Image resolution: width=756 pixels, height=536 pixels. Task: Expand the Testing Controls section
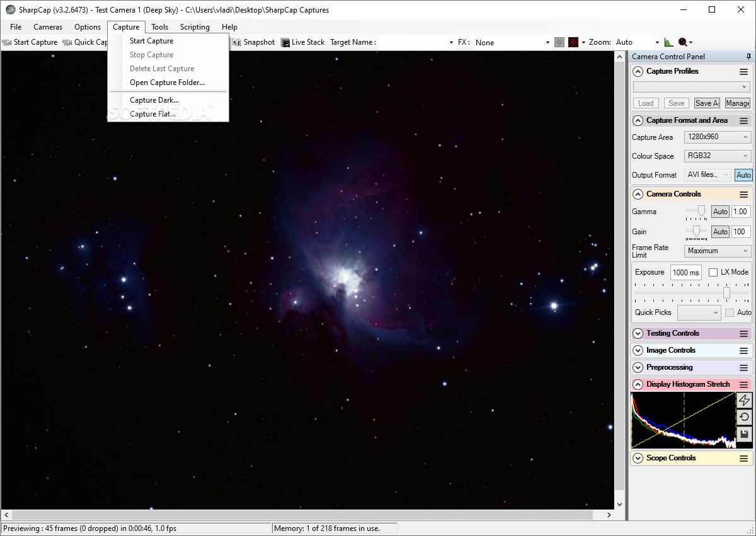(x=638, y=334)
